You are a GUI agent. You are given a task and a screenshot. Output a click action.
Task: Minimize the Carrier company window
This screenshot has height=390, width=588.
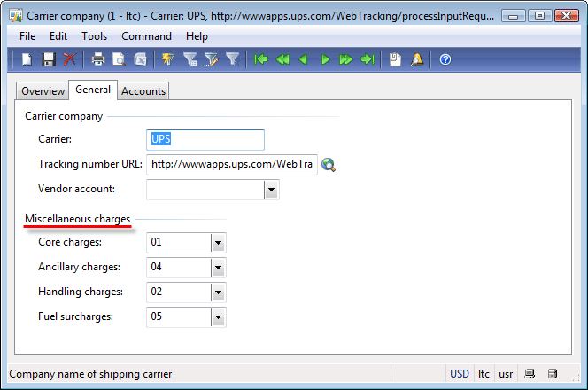(513, 16)
